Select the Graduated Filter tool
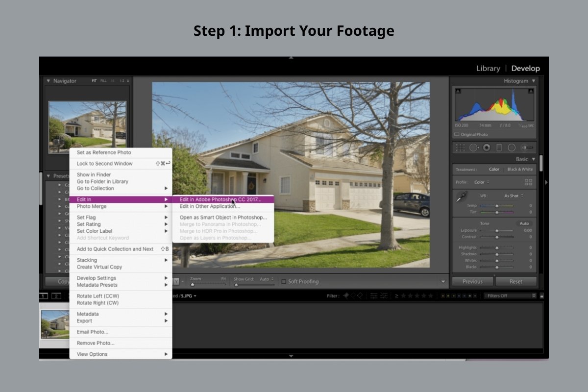Screen dimensions: 588x392 point(500,147)
